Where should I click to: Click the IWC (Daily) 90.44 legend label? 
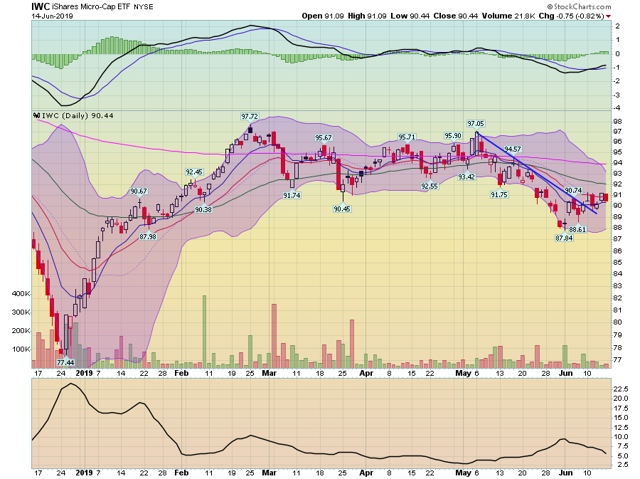[73, 116]
